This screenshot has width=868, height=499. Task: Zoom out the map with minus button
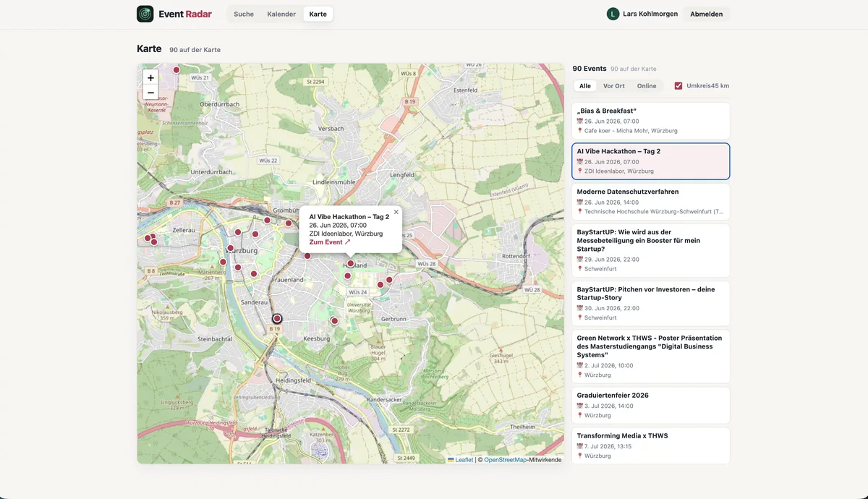[x=150, y=93]
